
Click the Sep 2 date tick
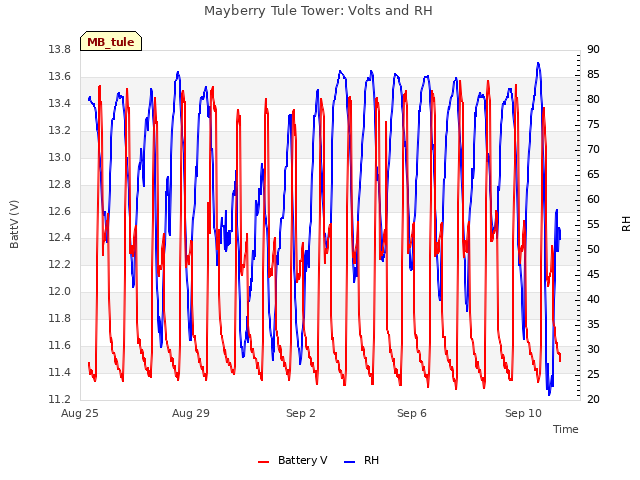click(x=301, y=413)
